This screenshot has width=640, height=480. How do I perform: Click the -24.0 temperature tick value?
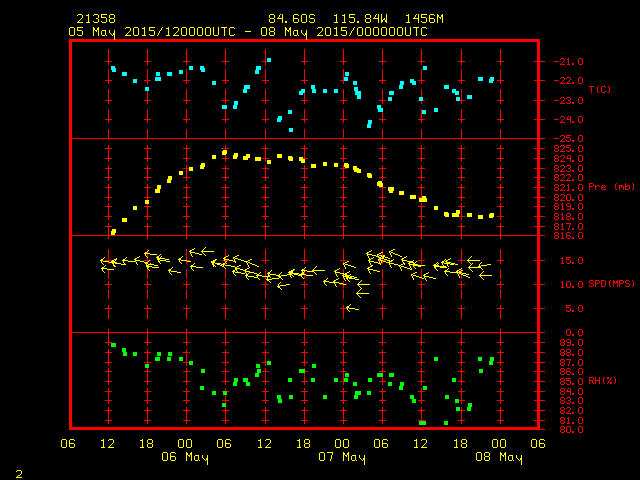569,120
